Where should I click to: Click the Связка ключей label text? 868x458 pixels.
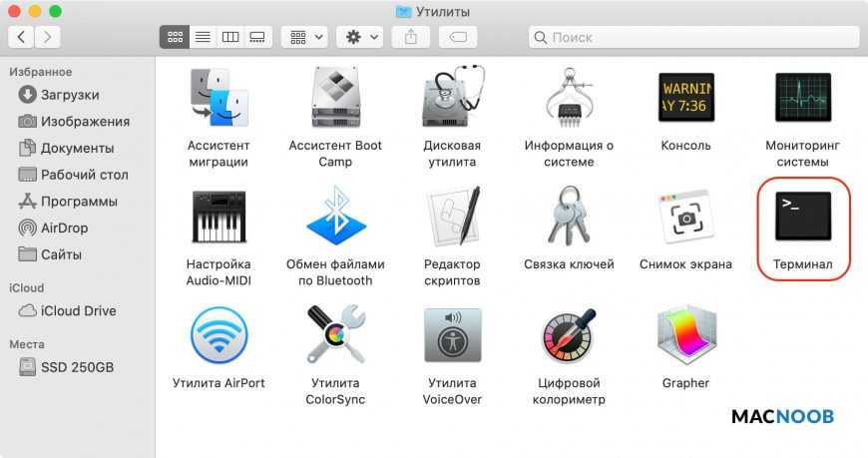click(569, 264)
